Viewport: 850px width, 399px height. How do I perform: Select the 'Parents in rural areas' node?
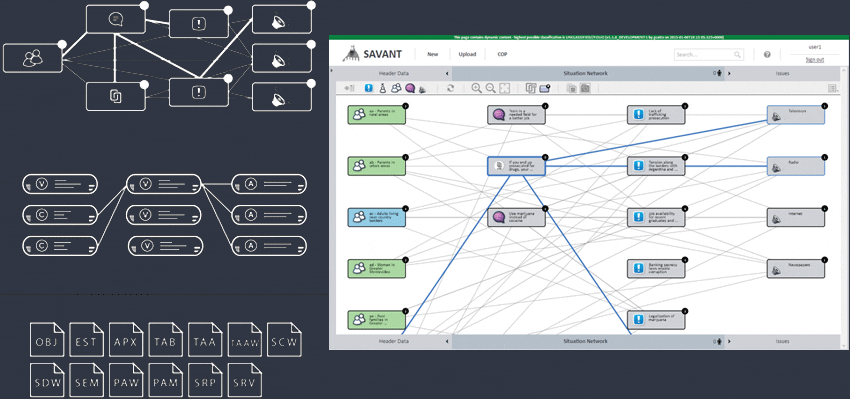377,115
